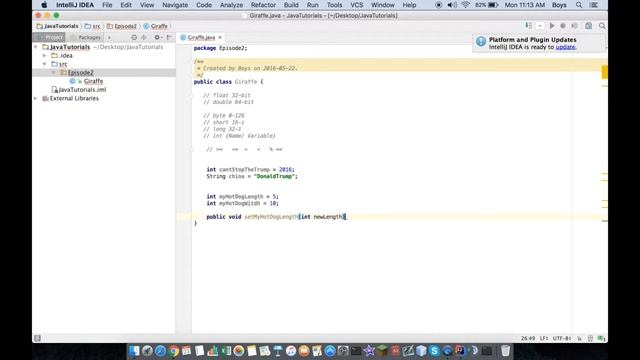Screen dimensions: 640x360
Task: Open the Analyze menu
Action: (x=231, y=5)
